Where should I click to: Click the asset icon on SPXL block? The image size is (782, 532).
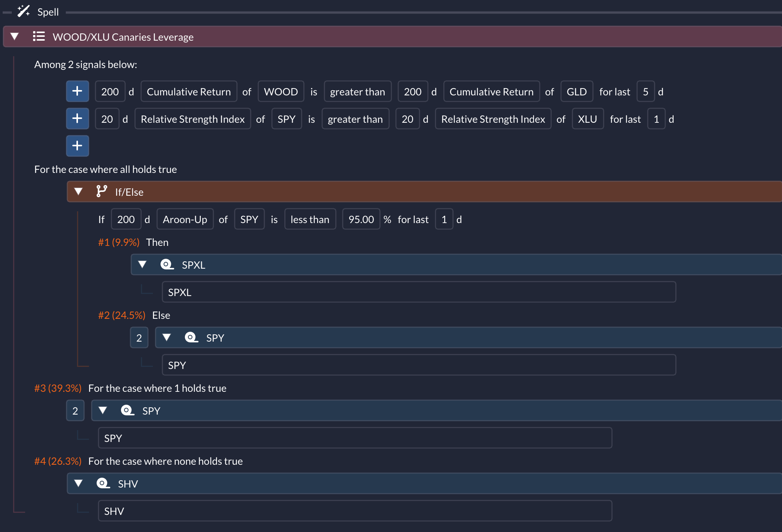167,264
